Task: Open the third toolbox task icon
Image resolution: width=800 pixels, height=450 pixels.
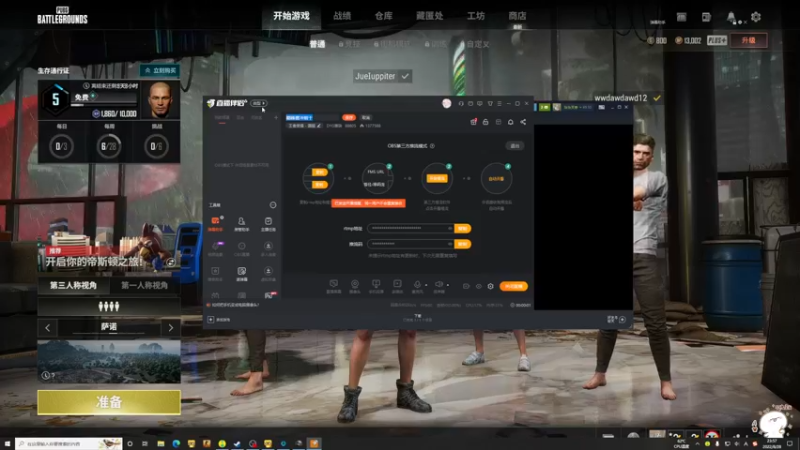Action: tap(268, 223)
